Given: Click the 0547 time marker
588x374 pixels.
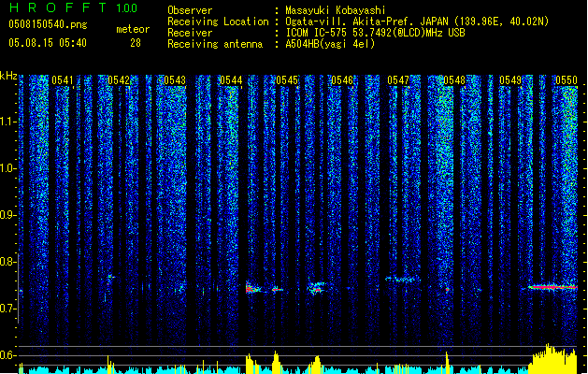Looking at the screenshot, I should point(398,80).
